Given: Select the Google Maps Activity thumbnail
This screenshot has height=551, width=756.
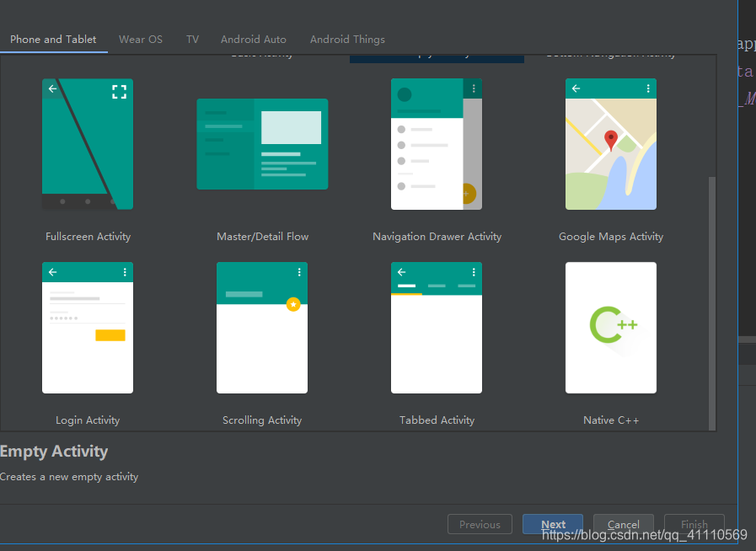Looking at the screenshot, I should click(611, 144).
